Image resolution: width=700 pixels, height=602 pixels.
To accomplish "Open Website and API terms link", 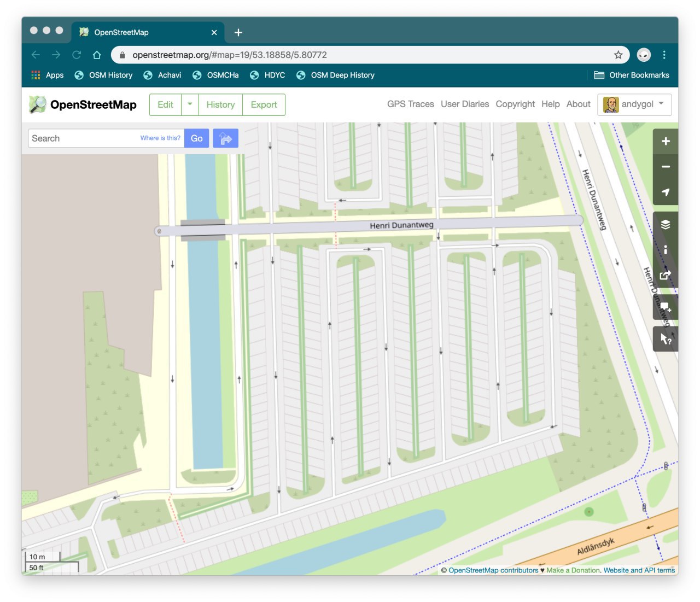I will coord(639,570).
